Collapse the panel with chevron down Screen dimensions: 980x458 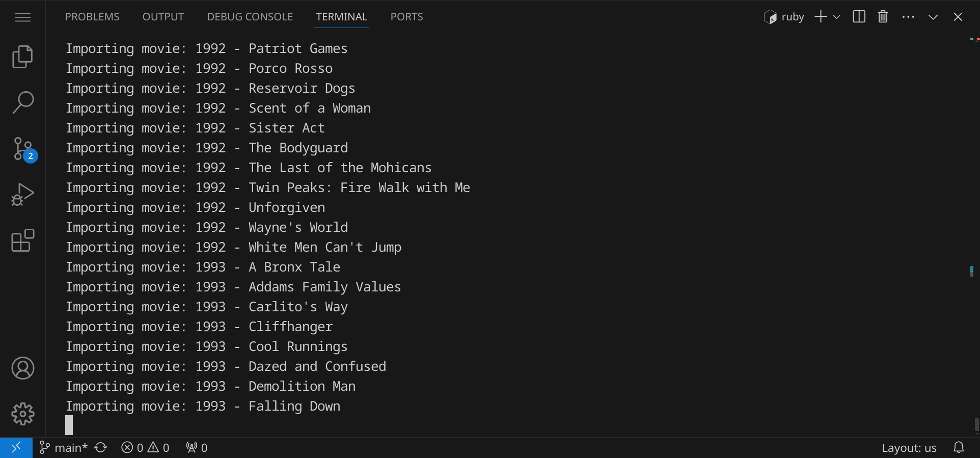[933, 17]
